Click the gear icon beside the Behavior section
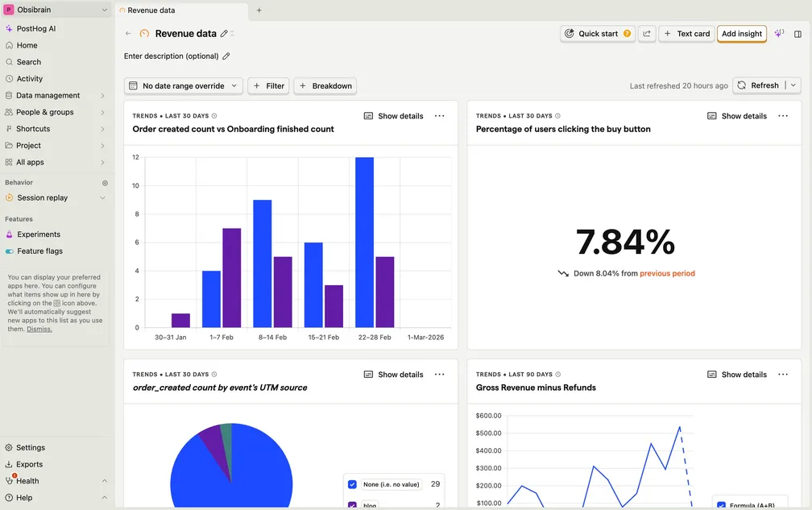This screenshot has height=510, width=812. (x=105, y=183)
